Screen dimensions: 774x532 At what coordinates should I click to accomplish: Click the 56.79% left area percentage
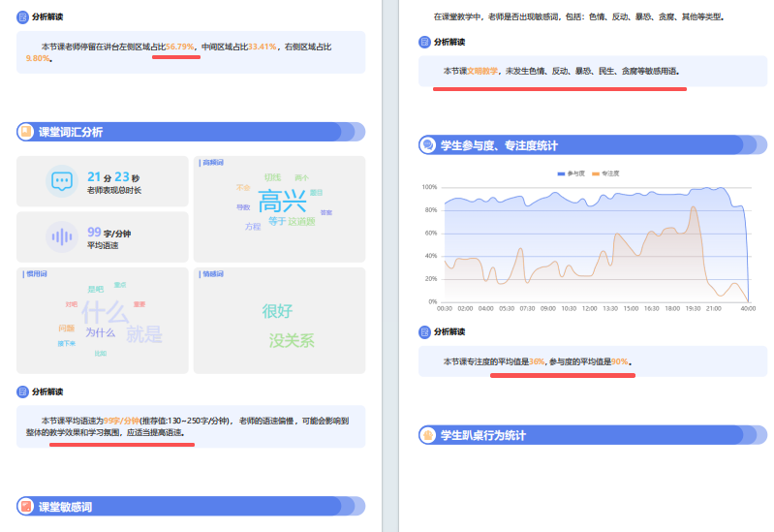pos(180,46)
